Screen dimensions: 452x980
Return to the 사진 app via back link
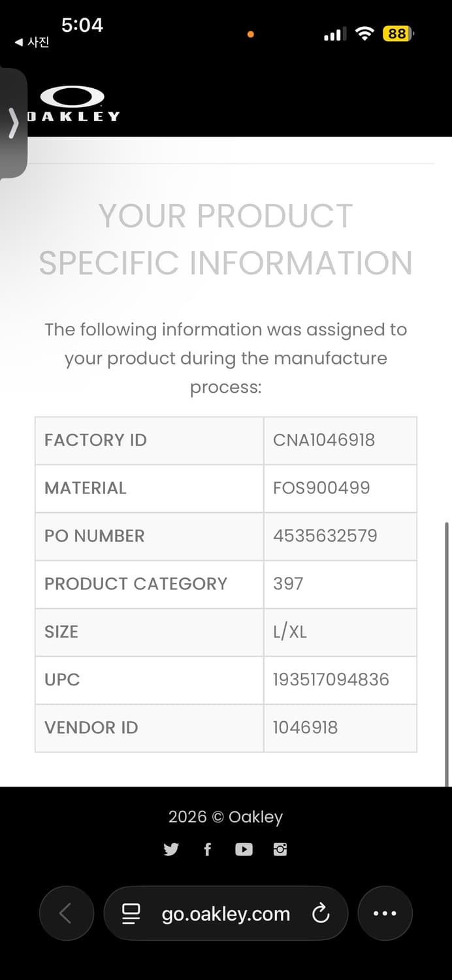coord(31,42)
